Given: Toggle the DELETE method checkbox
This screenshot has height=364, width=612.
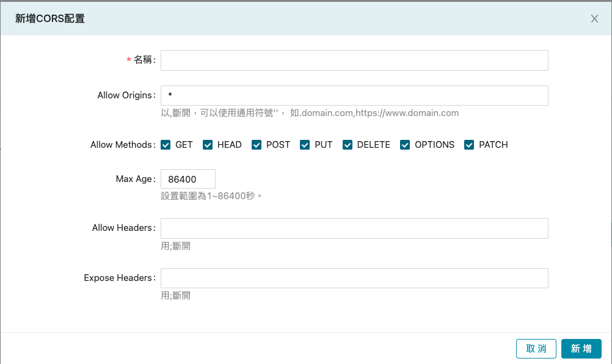Looking at the screenshot, I should [x=348, y=145].
